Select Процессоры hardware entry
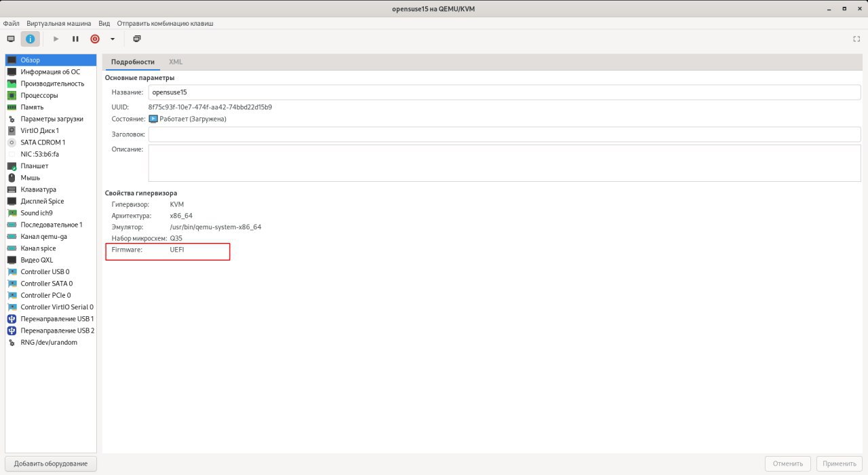Screen dimensions: 868x475 (x=51, y=95)
